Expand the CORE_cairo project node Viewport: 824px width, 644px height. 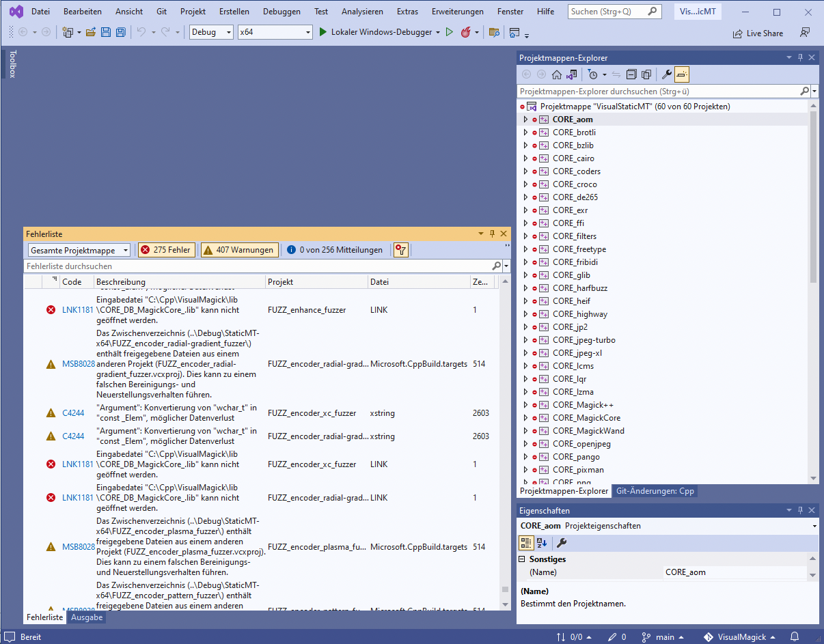525,158
